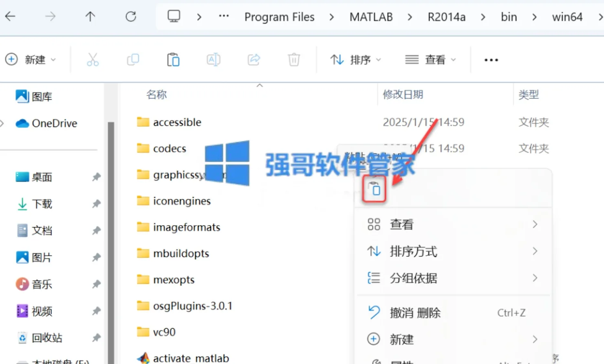The width and height of the screenshot is (604, 364).
Task: Choose 撤消 删除 in the context menu
Action: pos(452,313)
